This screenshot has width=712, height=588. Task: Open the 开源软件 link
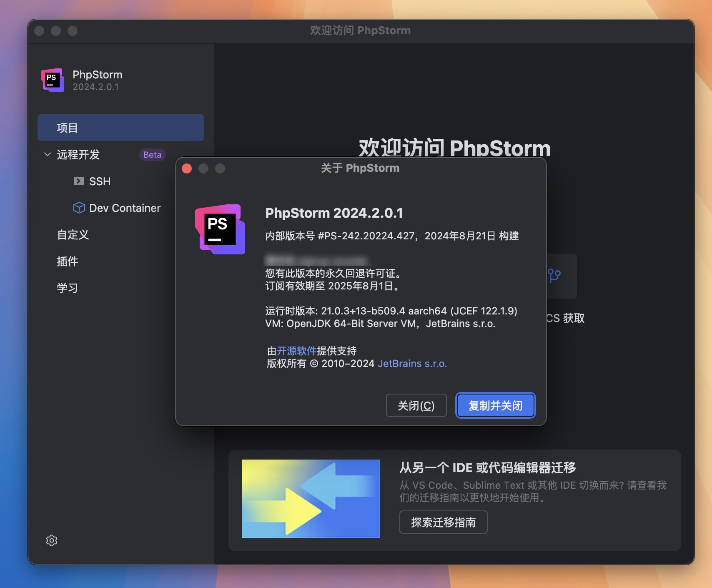click(297, 351)
